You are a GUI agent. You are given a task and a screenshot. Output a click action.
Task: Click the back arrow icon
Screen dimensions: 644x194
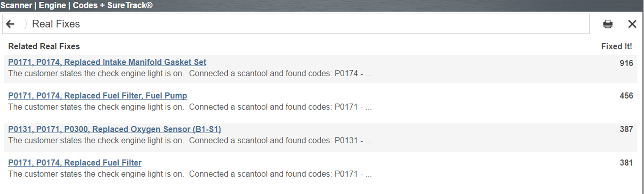(10, 24)
